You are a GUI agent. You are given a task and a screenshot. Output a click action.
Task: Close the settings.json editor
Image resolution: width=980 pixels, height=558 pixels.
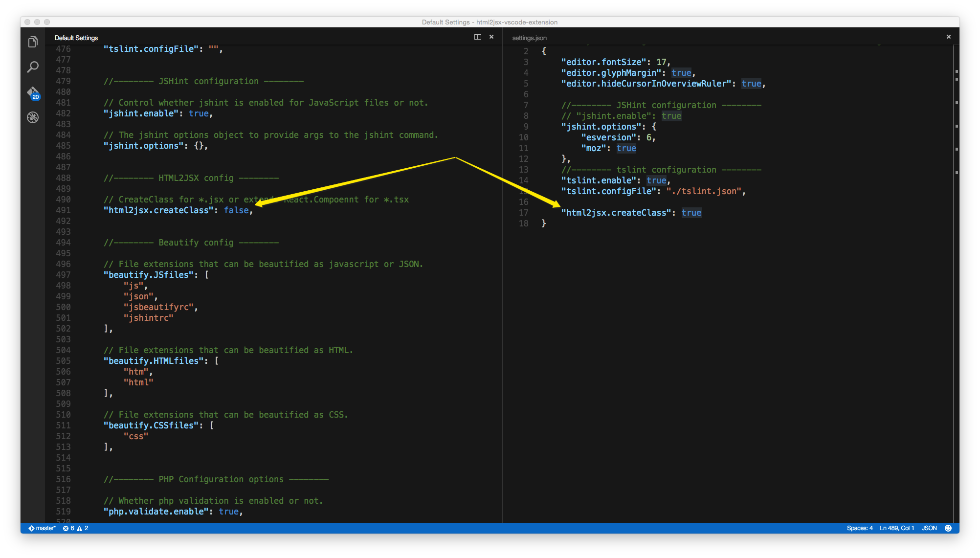click(948, 37)
